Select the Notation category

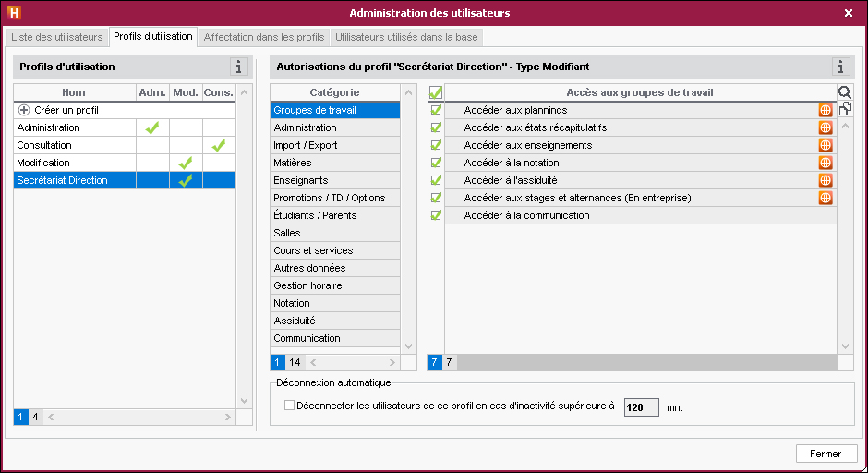pyautogui.click(x=335, y=303)
